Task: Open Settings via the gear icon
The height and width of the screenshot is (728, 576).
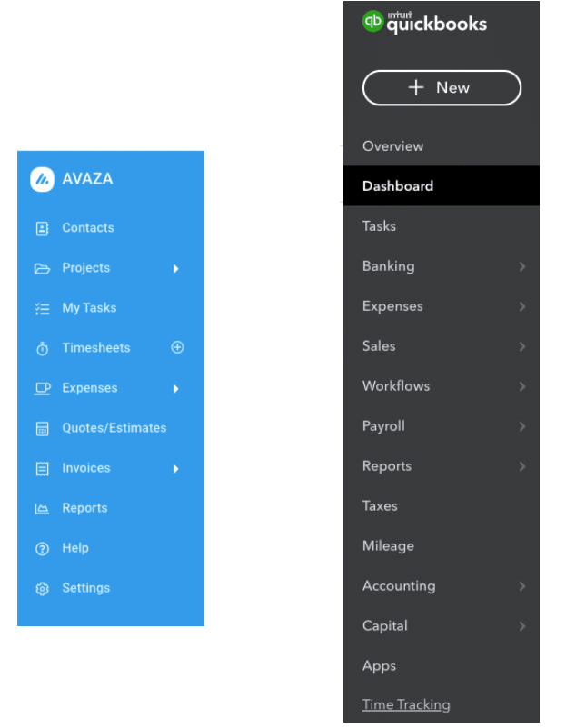Action: [x=42, y=589]
